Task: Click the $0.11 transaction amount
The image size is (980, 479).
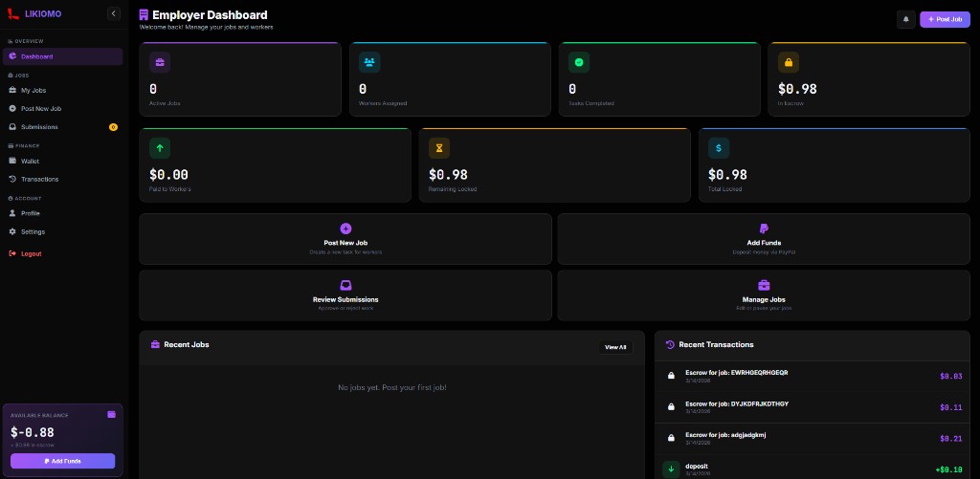Action: click(x=950, y=408)
